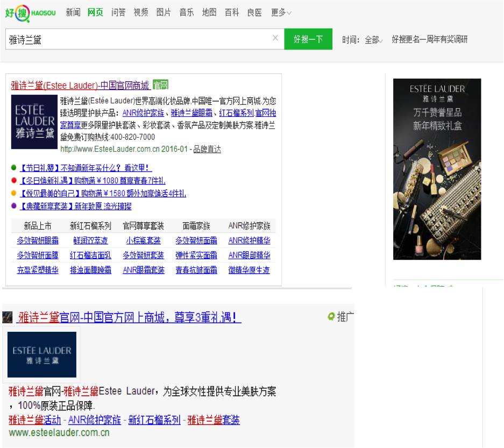Open the 【典藏新享套装】 promotion link
The width and height of the screenshot is (504, 448).
75,207
